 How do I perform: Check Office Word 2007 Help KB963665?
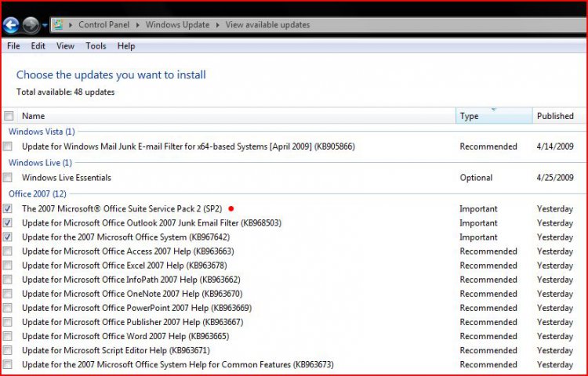[8, 336]
